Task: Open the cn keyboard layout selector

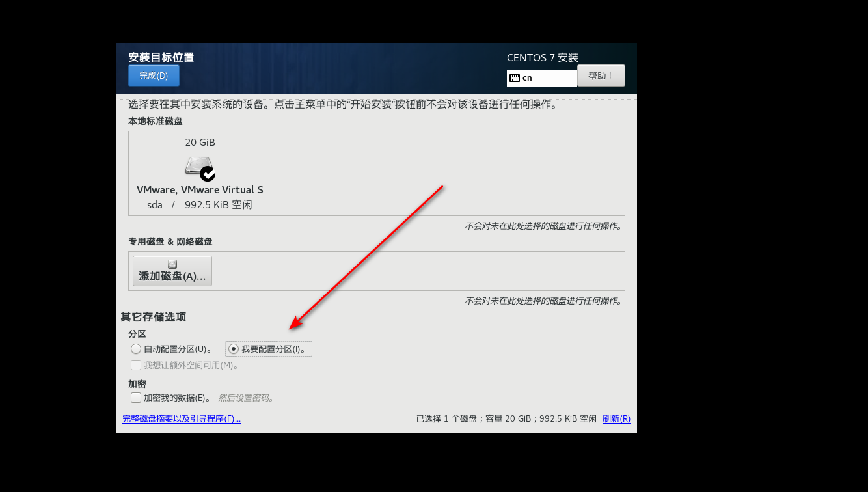Action: 541,77
